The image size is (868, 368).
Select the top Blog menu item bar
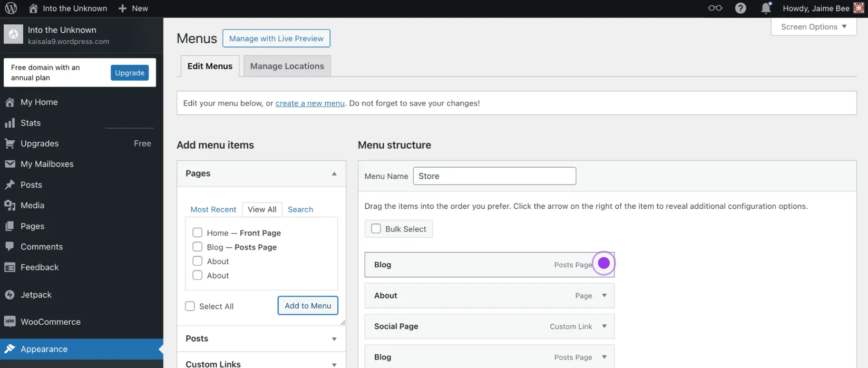tap(490, 265)
